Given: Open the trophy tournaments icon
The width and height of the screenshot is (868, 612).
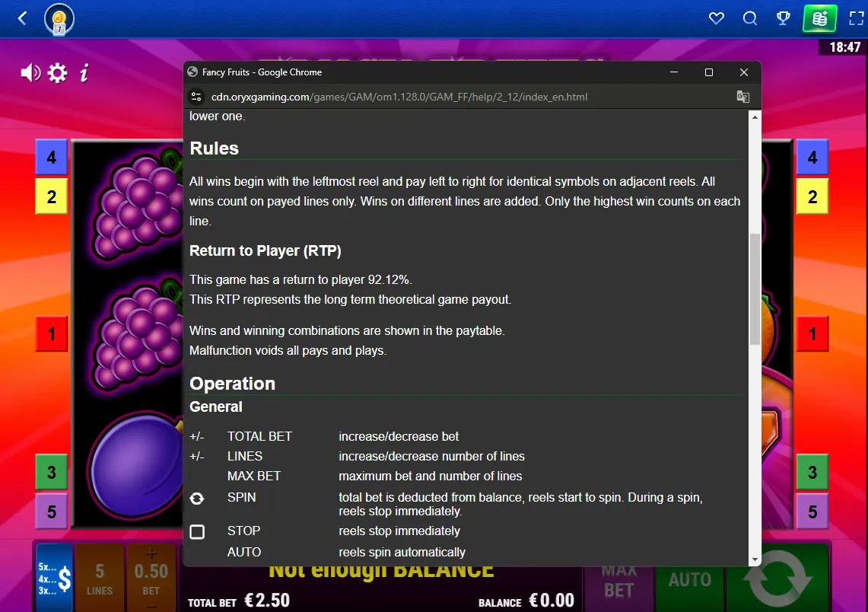Looking at the screenshot, I should (784, 18).
